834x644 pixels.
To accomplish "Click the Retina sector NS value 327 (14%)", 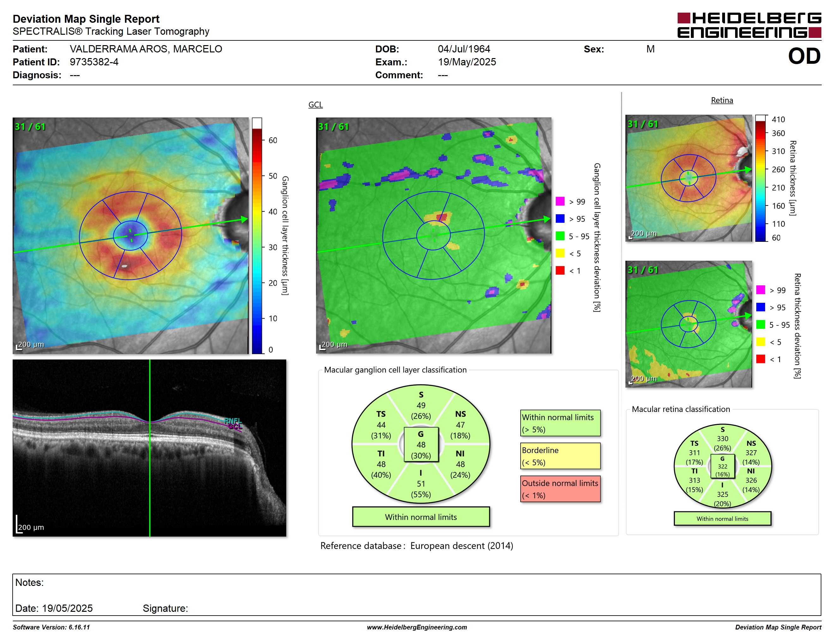I will point(751,457).
